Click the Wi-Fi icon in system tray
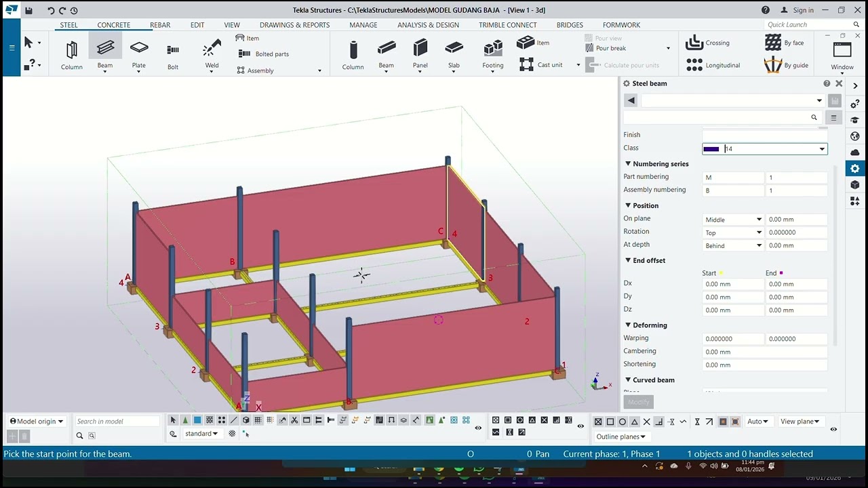The height and width of the screenshot is (488, 868). pos(703,466)
